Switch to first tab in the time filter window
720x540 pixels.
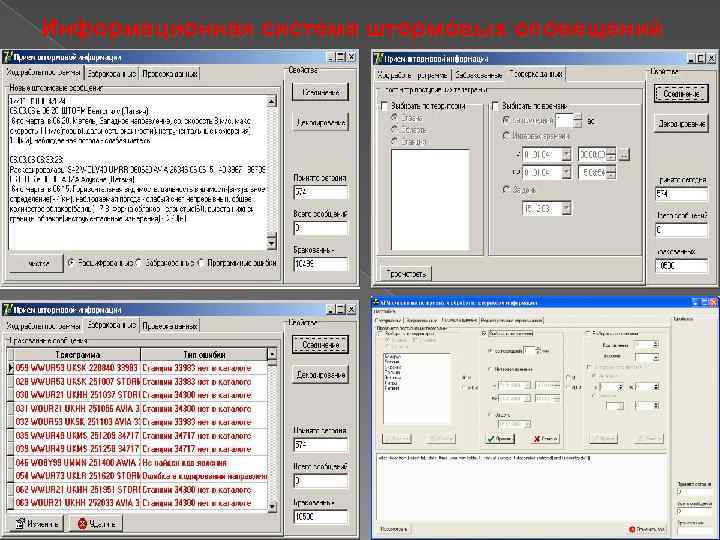[412, 75]
